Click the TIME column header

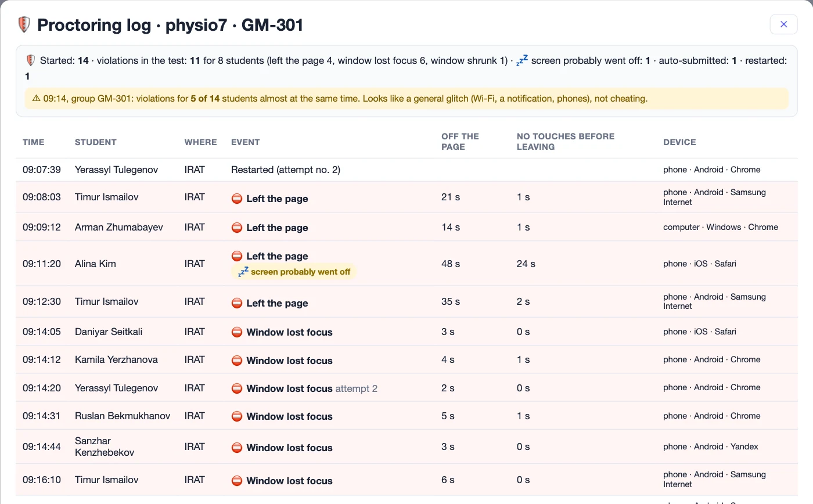34,142
